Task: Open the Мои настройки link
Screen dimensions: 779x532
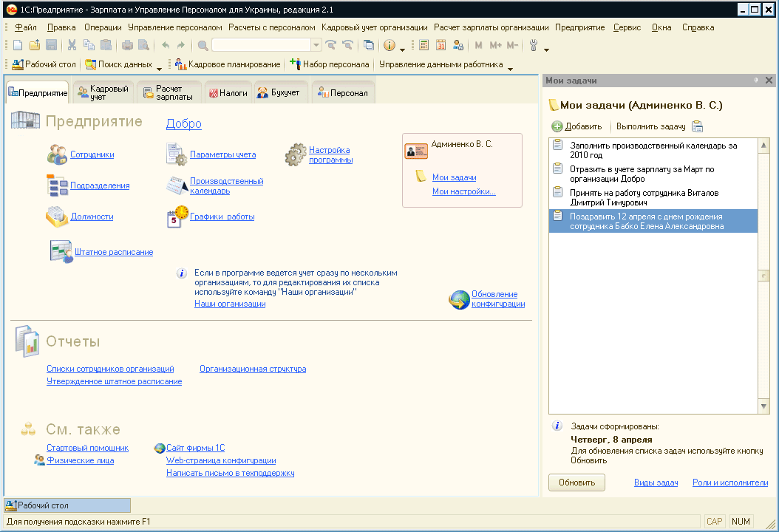Action: tap(464, 191)
